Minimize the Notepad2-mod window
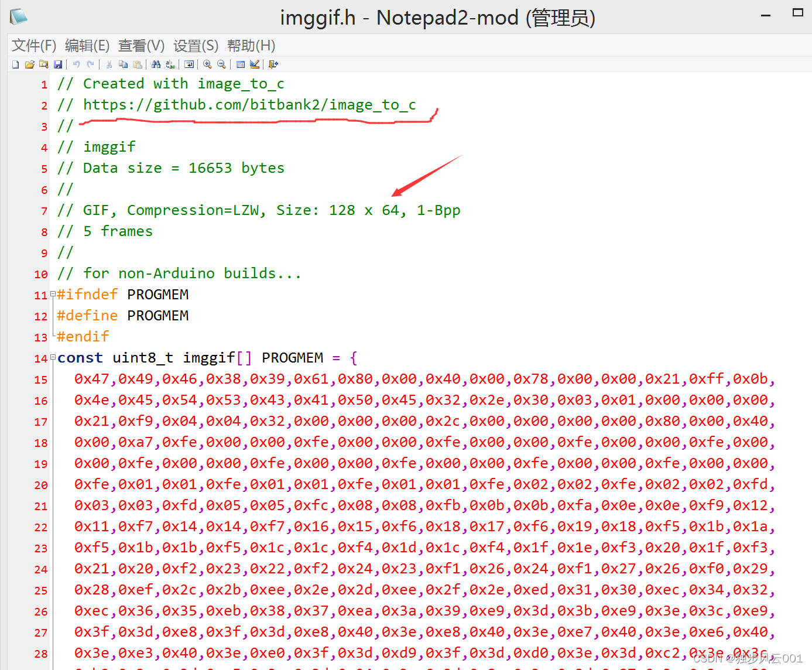 (x=766, y=15)
